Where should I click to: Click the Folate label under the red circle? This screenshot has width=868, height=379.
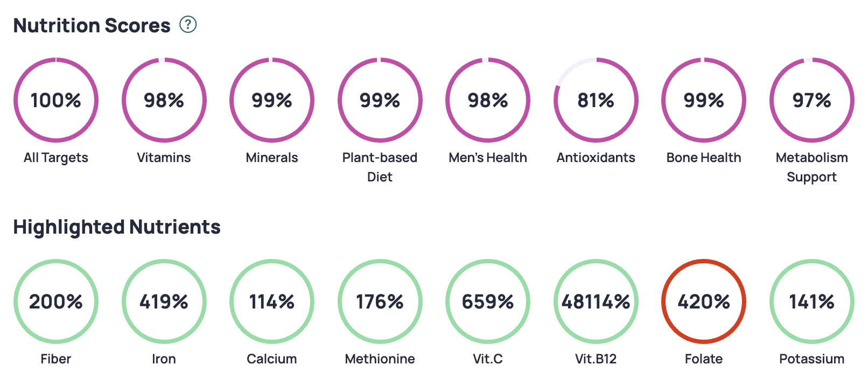pyautogui.click(x=704, y=359)
